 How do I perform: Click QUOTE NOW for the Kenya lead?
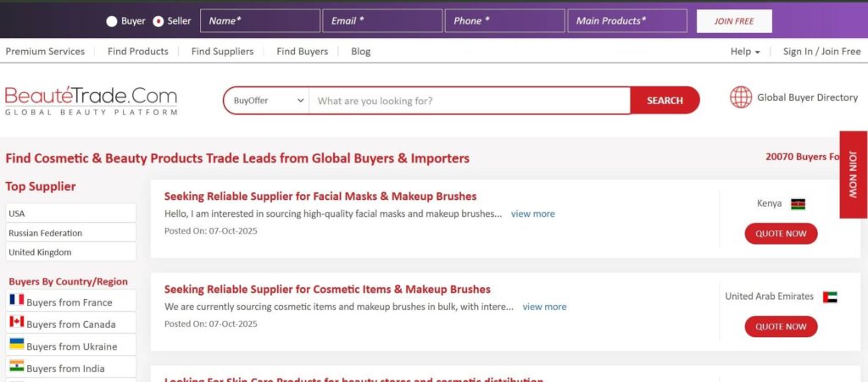[x=781, y=233]
